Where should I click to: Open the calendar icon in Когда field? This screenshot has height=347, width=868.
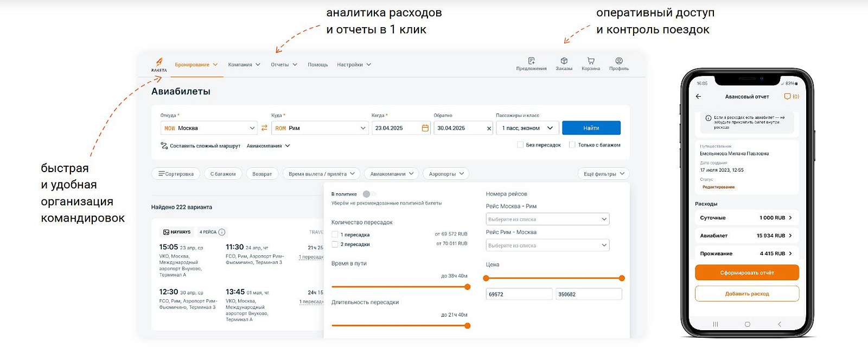click(425, 128)
